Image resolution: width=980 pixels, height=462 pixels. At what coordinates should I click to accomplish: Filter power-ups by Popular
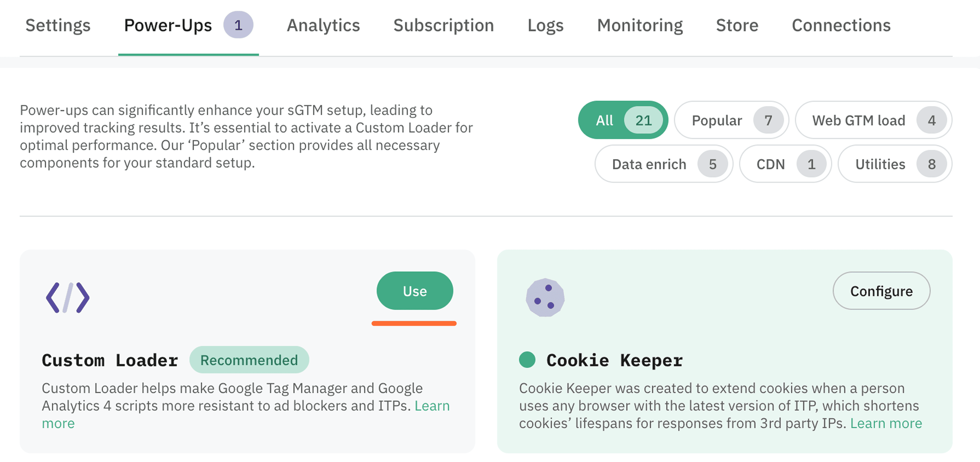click(x=731, y=120)
